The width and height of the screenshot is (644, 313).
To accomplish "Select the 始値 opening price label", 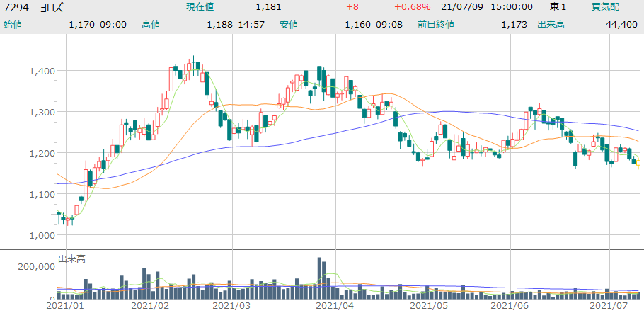I will pyautogui.click(x=13, y=24).
